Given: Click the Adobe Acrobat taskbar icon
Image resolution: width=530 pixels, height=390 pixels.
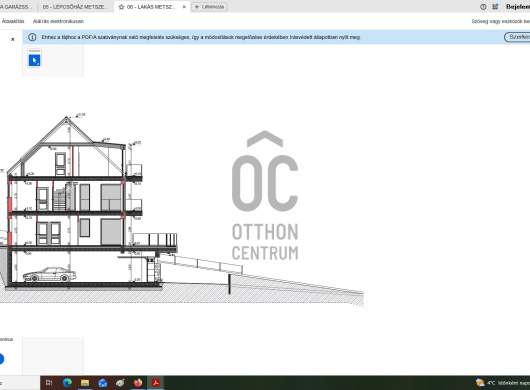Looking at the screenshot, I should 155,383.
